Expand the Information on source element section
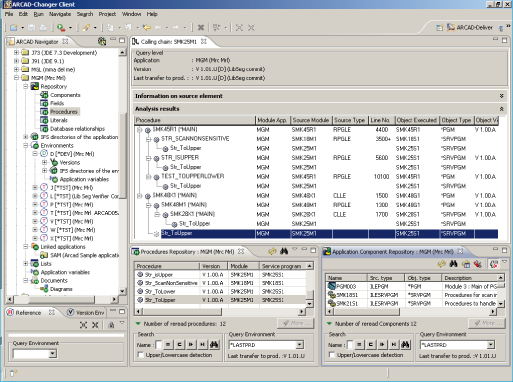 501,96
